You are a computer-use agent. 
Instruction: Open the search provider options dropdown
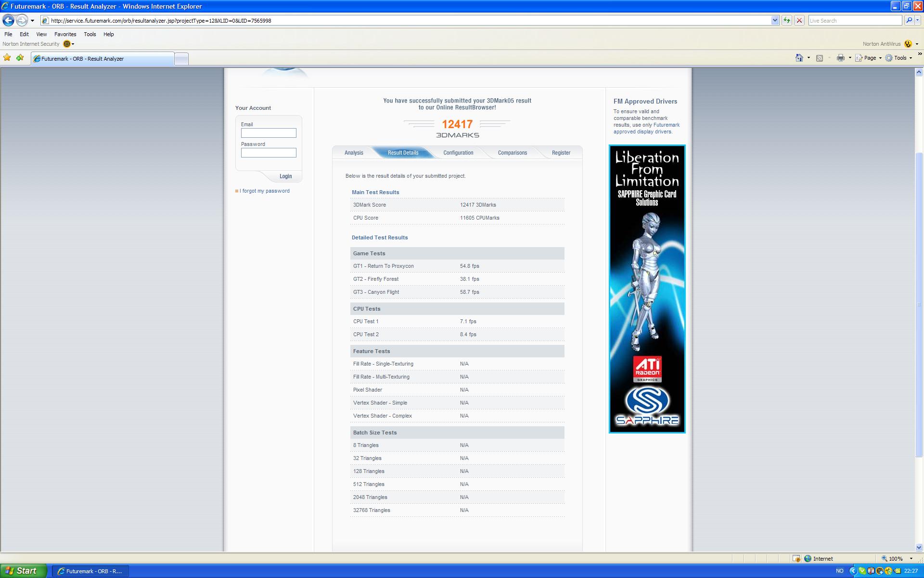coord(918,20)
